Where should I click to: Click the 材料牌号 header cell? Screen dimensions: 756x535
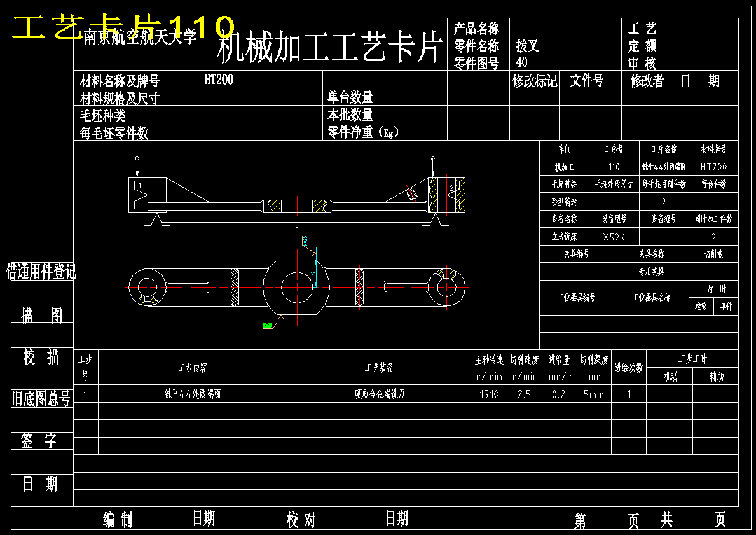(x=713, y=149)
